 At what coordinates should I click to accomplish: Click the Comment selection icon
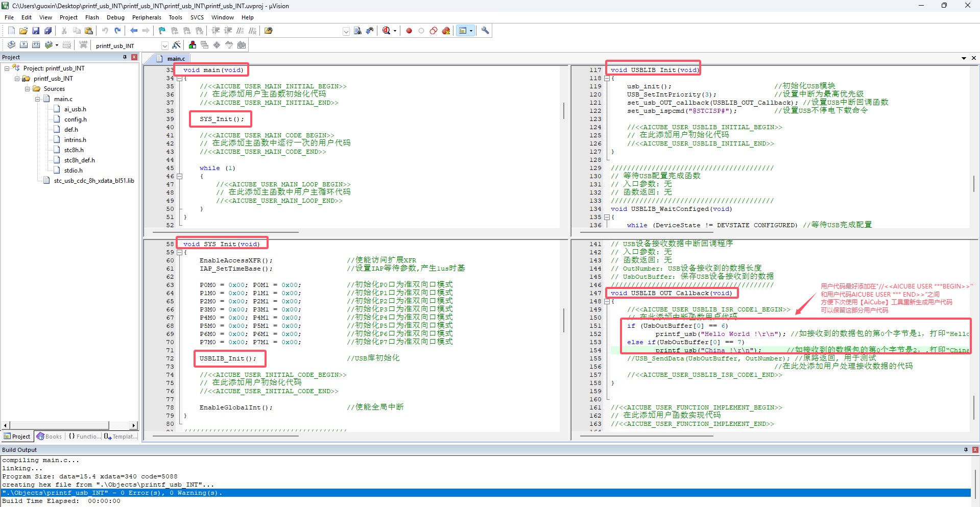[x=240, y=31]
